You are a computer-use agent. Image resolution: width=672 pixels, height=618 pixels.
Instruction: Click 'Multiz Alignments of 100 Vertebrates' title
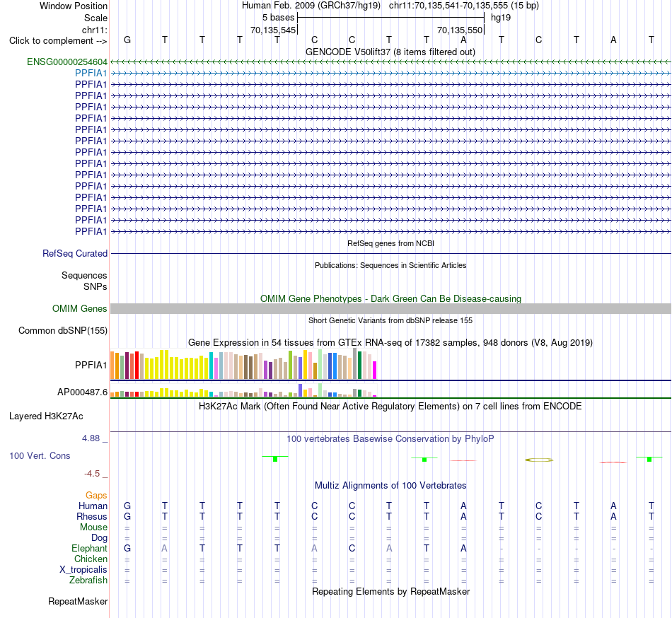coord(390,485)
